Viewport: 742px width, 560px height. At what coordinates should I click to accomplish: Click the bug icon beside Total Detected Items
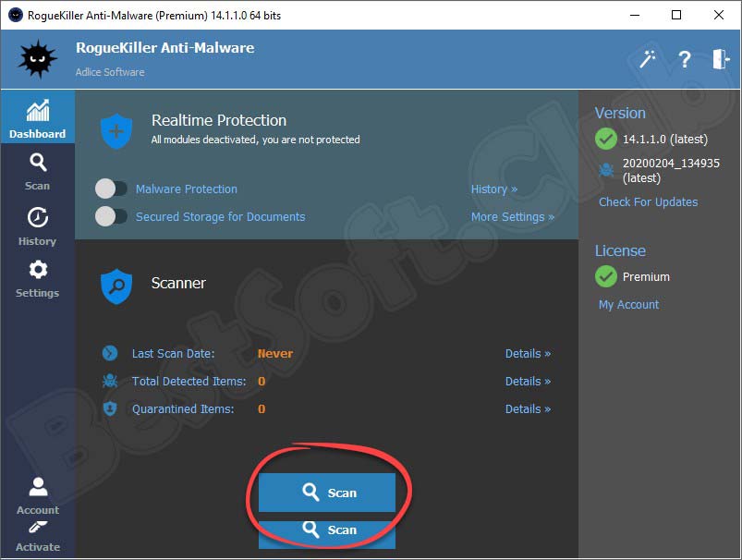point(110,381)
